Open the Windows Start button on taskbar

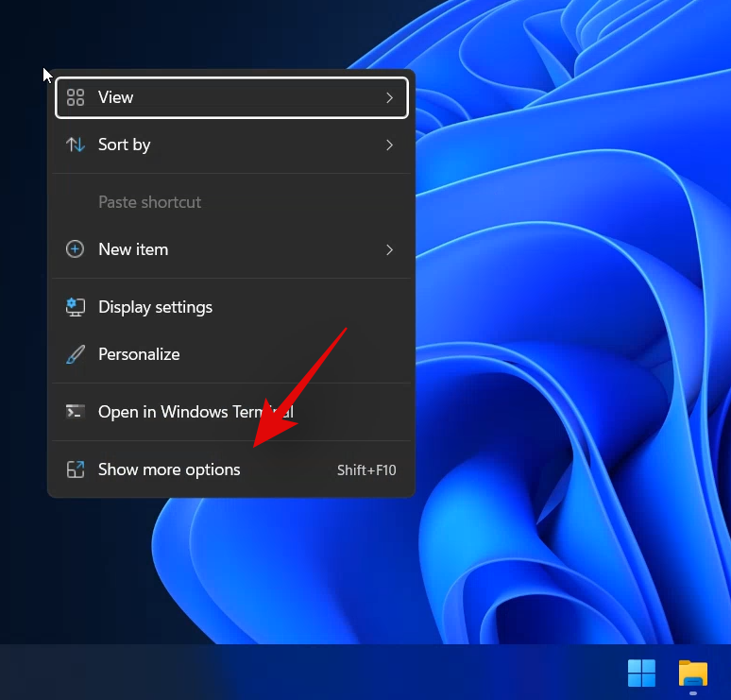click(642, 673)
